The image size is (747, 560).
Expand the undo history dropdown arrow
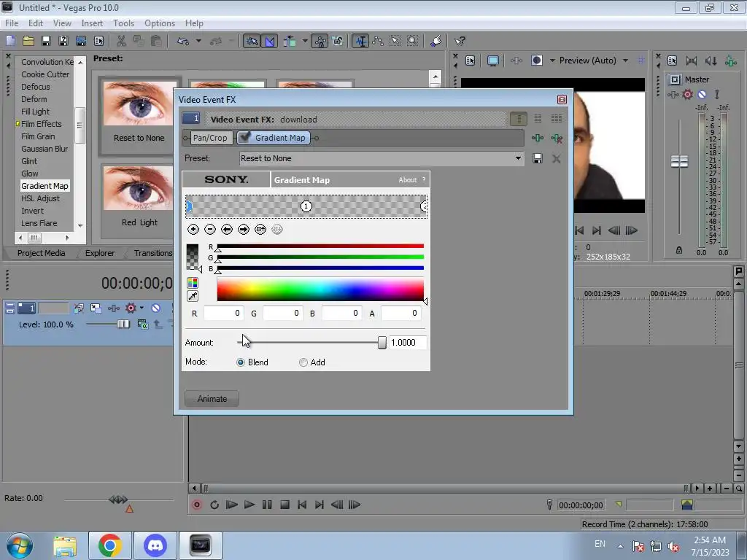(198, 41)
